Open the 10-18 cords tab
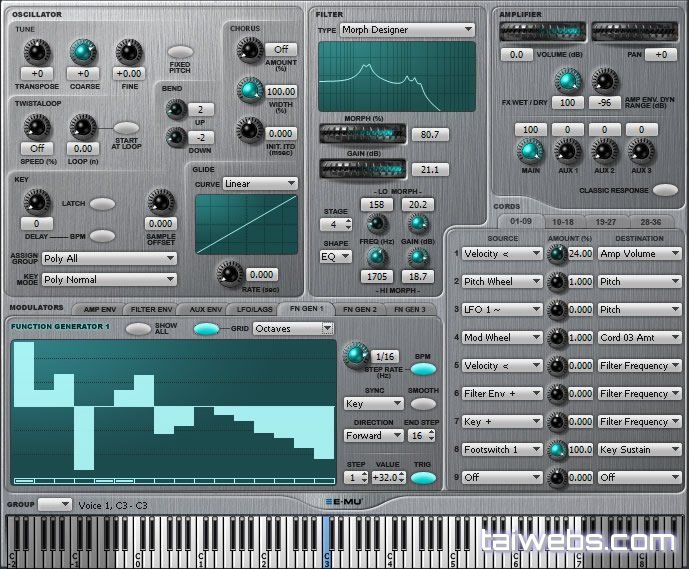Viewport: 689px width, 569px height. (x=563, y=221)
